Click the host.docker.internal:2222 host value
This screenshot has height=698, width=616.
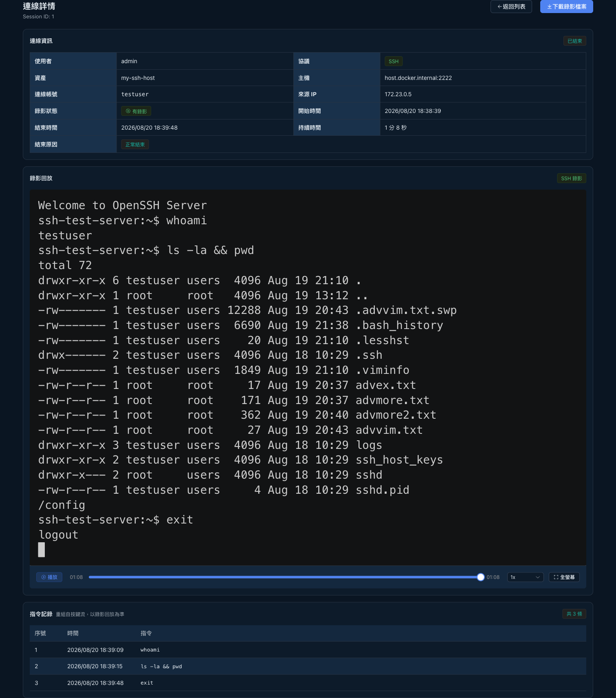coord(418,78)
